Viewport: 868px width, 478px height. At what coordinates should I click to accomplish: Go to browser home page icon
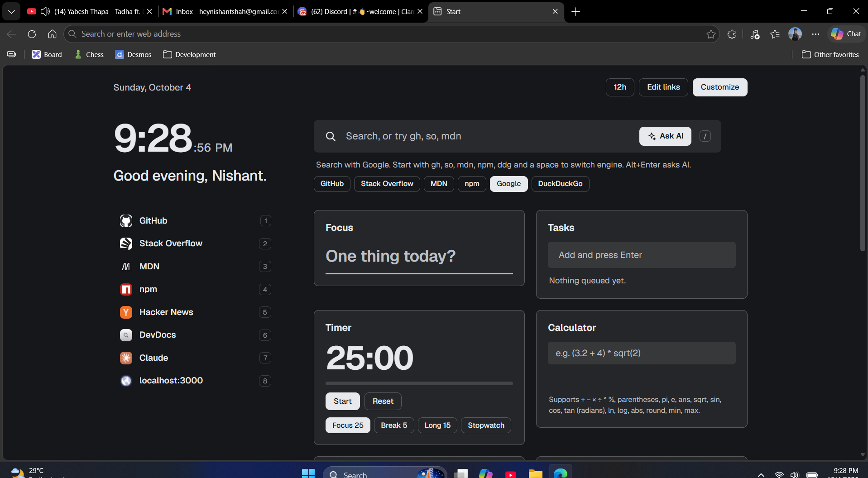[x=52, y=34]
